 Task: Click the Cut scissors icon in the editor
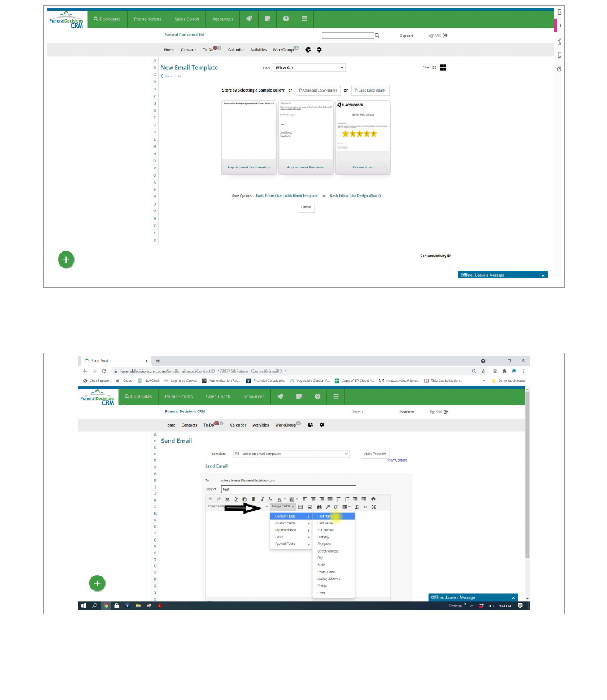pos(228,499)
